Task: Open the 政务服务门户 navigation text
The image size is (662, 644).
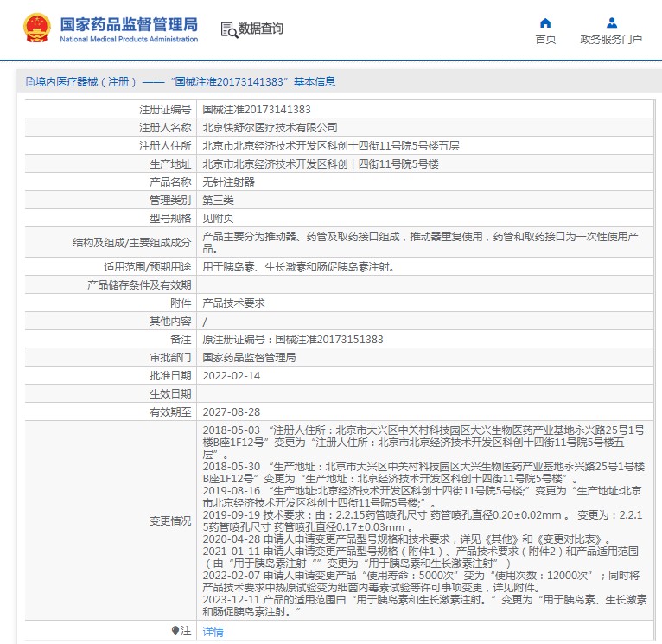Action: [611, 40]
